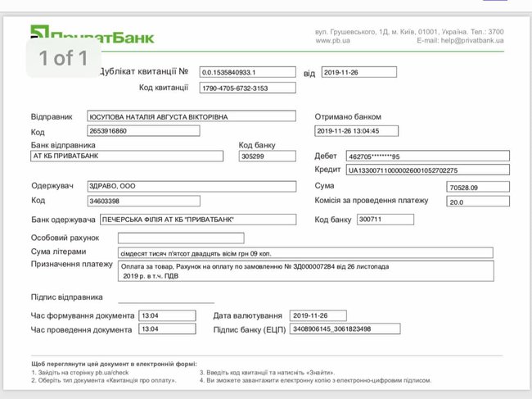The image size is (532, 399).
Task: Click the commission field 20.0
Action: click(478, 202)
